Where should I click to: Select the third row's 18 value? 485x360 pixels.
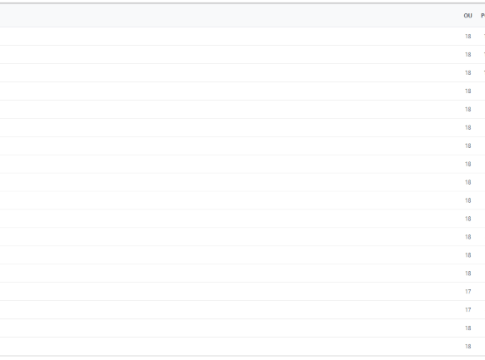pyautogui.click(x=468, y=73)
